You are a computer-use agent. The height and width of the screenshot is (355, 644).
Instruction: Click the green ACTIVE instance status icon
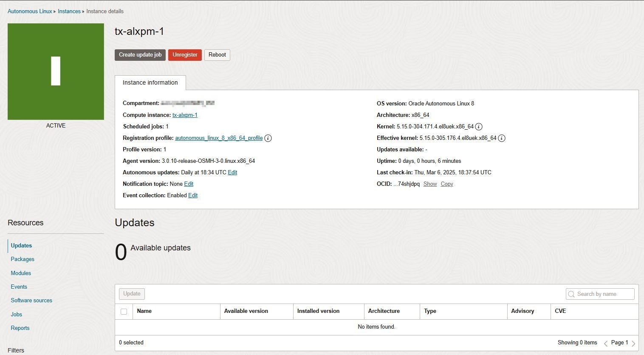[56, 71]
